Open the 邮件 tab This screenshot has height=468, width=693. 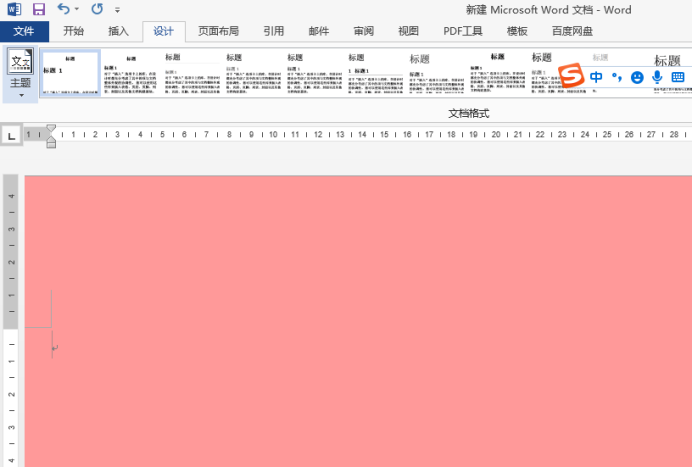point(319,31)
